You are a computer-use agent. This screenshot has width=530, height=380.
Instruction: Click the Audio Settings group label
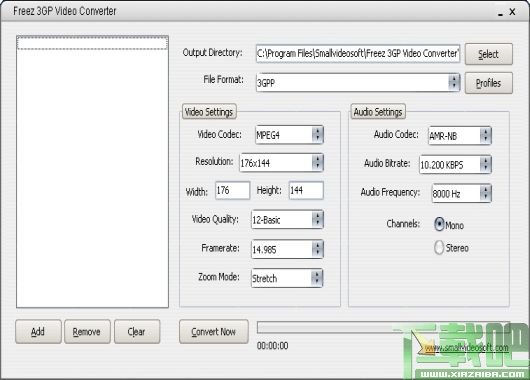coord(378,112)
